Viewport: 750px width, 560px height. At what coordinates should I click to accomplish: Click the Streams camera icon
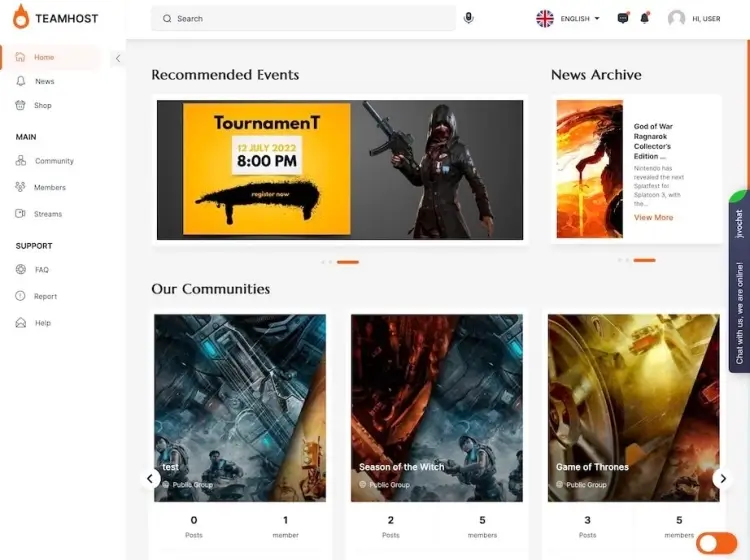(x=20, y=213)
